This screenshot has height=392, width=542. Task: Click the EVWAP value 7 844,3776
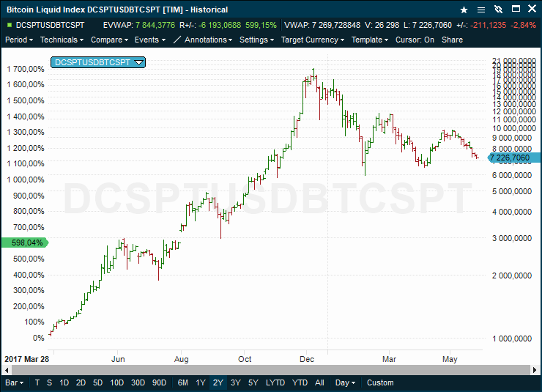(x=155, y=25)
